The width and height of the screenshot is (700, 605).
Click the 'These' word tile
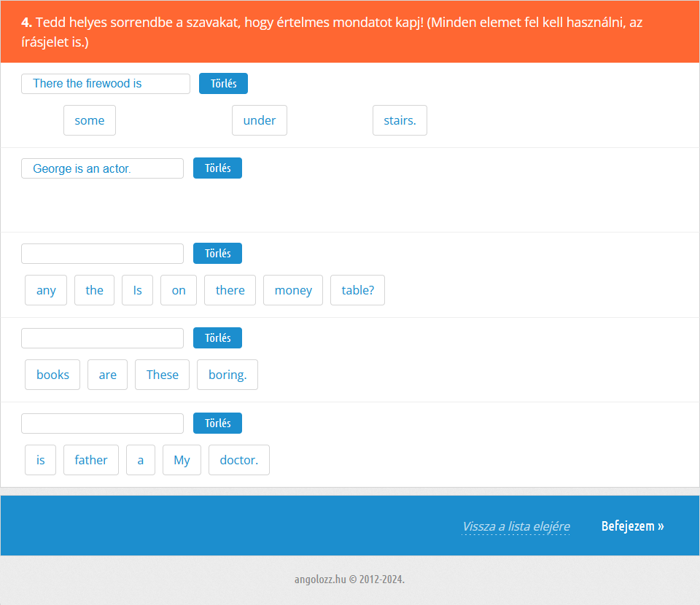tap(162, 375)
